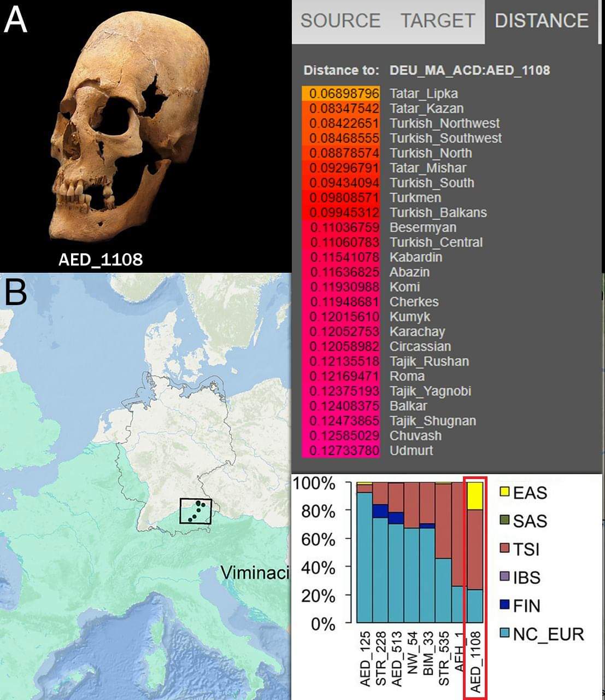Click the 60% y-axis label
The width and height of the screenshot is (605, 700).
point(318,540)
